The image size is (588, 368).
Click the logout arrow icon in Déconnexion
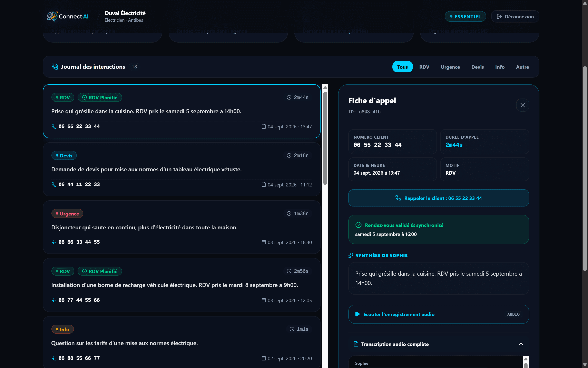(x=499, y=16)
